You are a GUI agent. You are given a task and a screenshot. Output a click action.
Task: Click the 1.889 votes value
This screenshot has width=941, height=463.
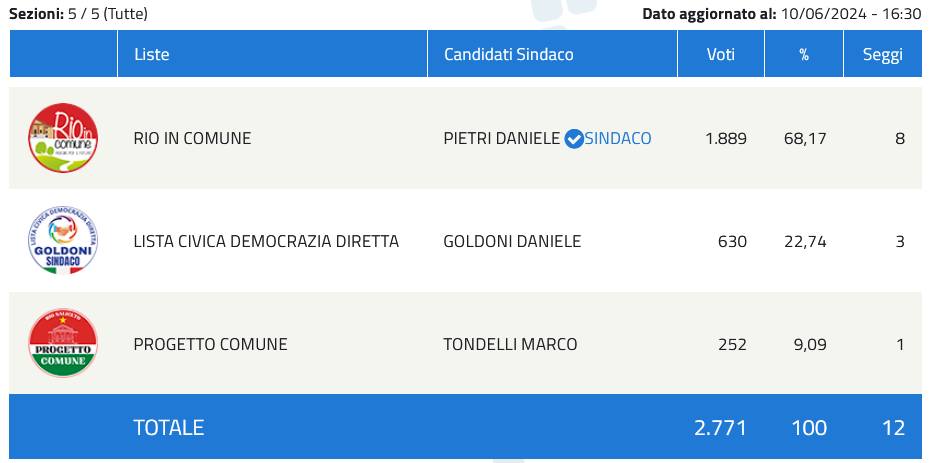tap(725, 139)
